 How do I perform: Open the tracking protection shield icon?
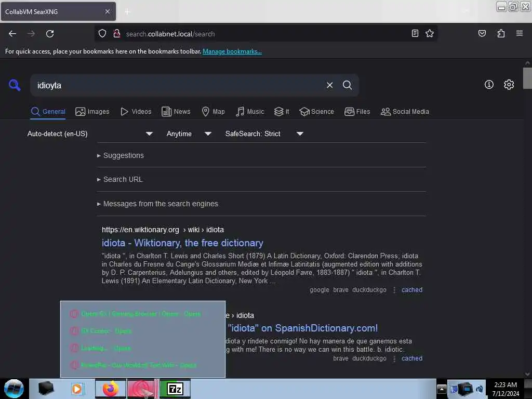coord(102,34)
